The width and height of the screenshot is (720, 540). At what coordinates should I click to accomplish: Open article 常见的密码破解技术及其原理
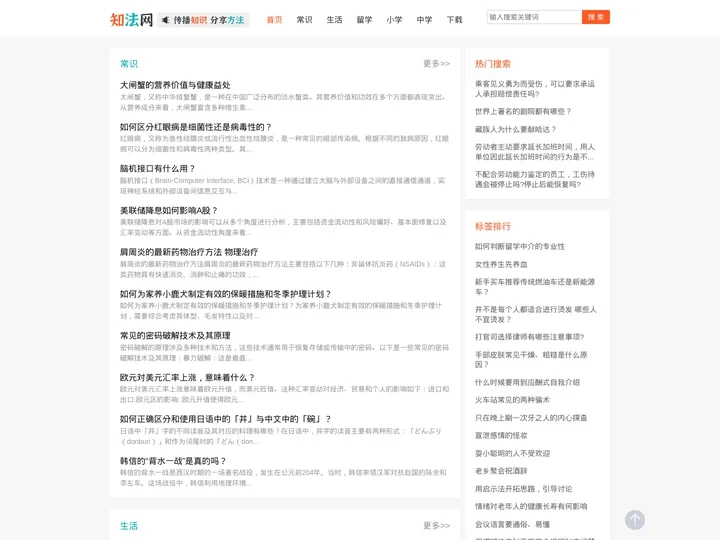(175, 336)
